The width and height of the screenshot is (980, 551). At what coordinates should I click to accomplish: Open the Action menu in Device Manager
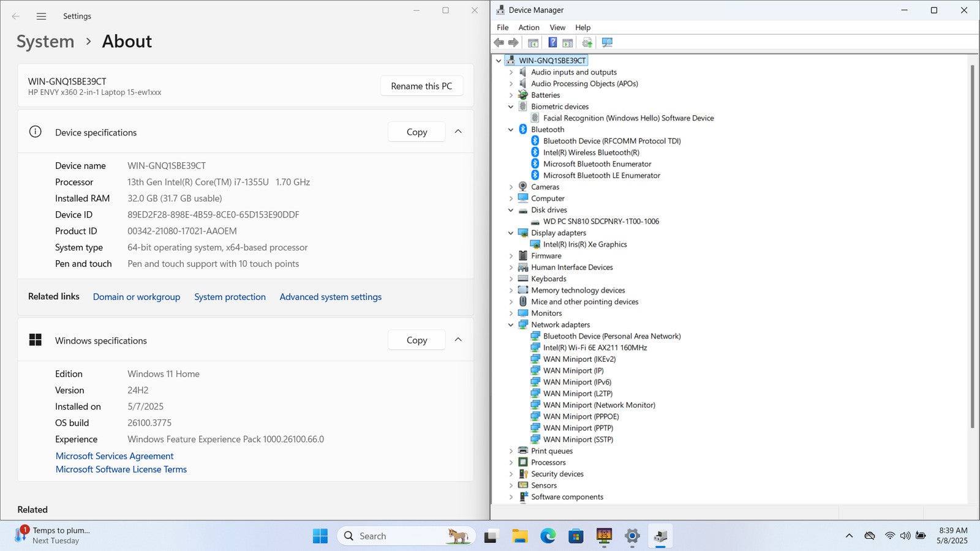click(x=529, y=28)
